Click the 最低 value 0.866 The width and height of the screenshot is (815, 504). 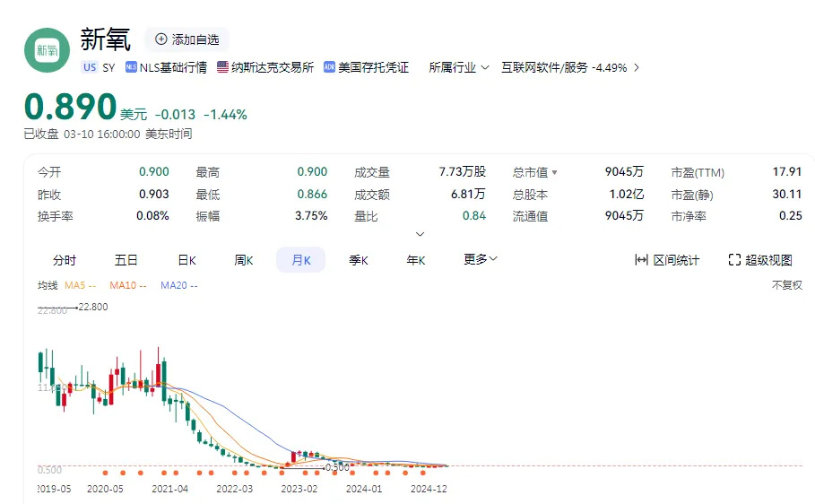point(312,194)
